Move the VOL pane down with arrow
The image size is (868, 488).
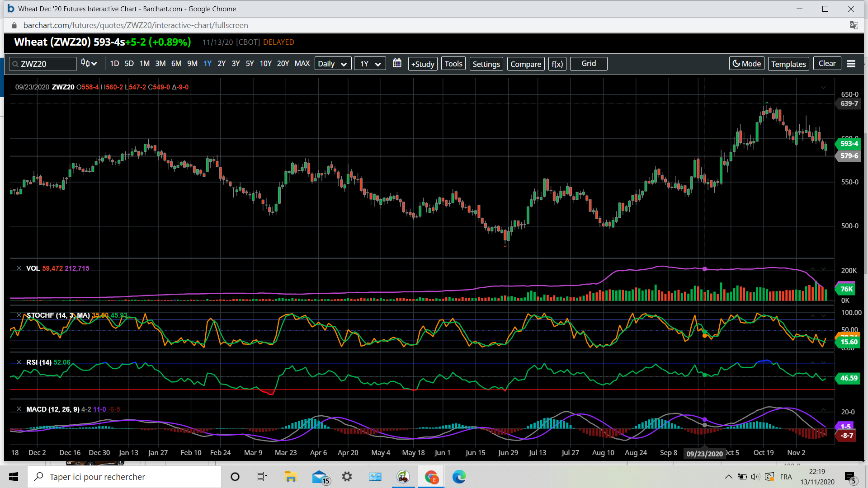(824, 269)
